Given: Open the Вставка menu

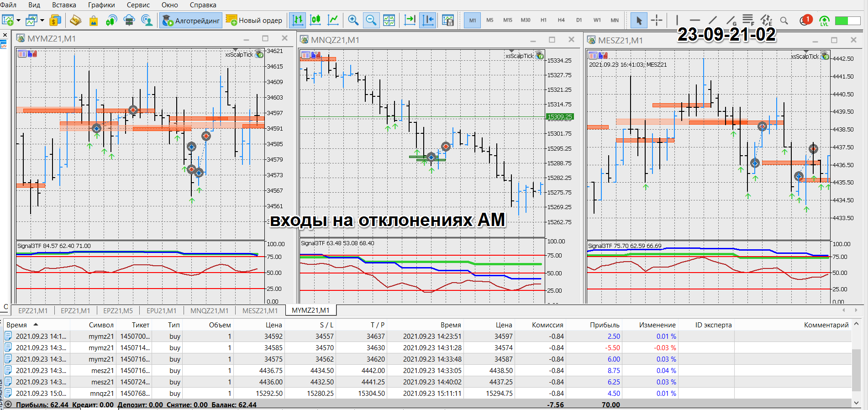Looking at the screenshot, I should point(64,5).
